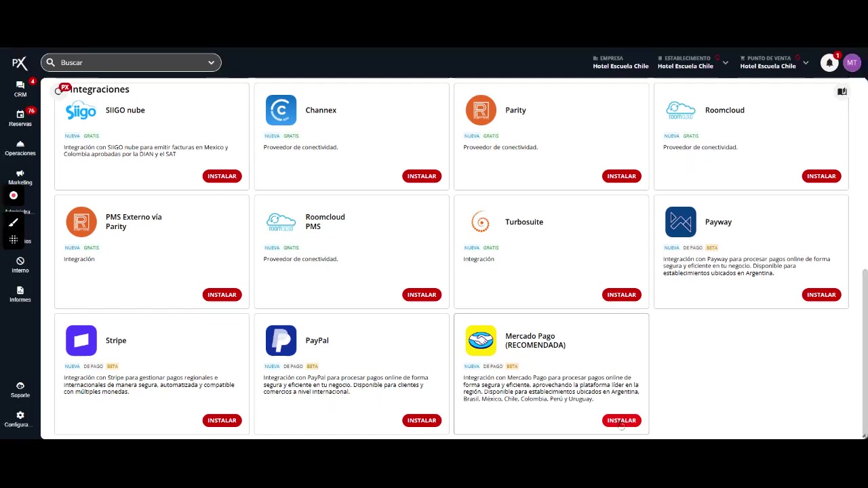Click Instalar on the Stripe card

[222, 420]
